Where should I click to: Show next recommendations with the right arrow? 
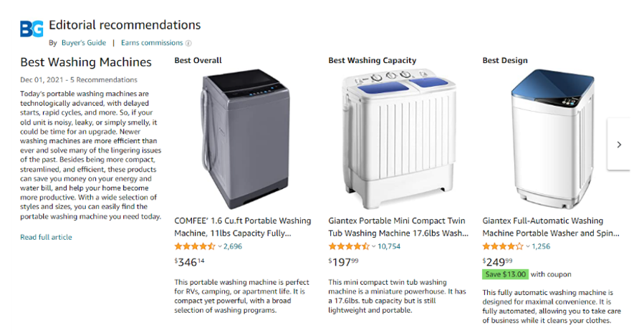(619, 145)
